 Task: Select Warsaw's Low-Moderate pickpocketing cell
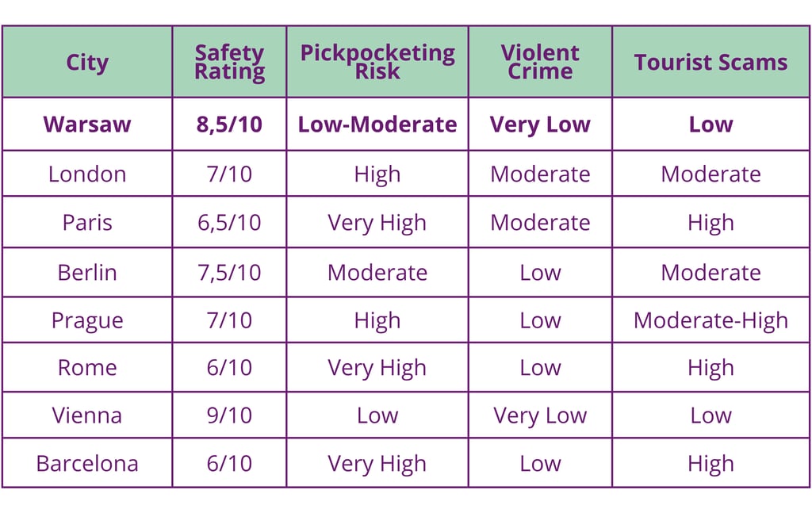pos(377,124)
